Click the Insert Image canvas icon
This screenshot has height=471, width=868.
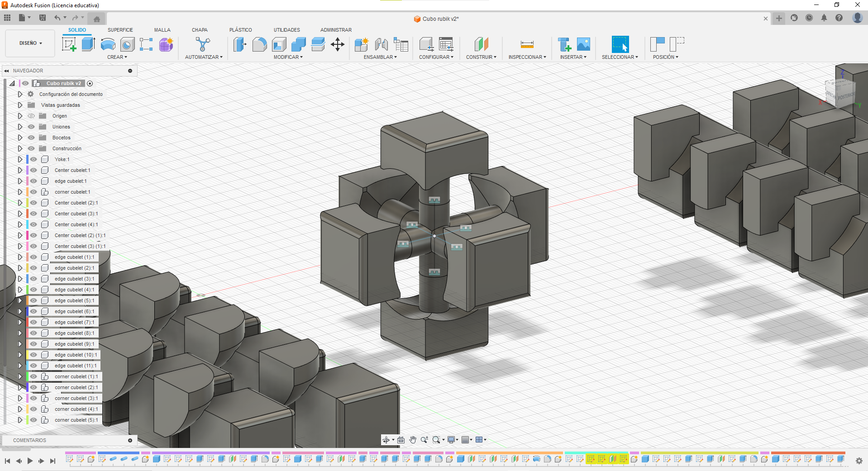click(584, 44)
